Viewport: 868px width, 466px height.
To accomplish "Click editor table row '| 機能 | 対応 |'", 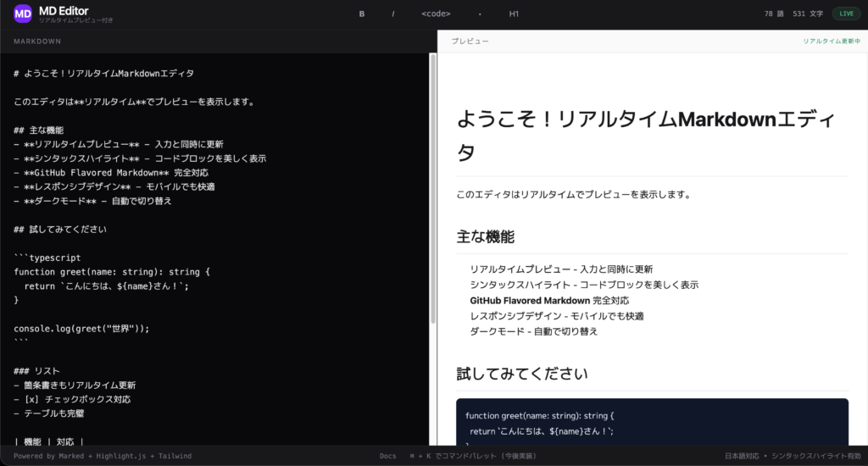I will (x=48, y=441).
